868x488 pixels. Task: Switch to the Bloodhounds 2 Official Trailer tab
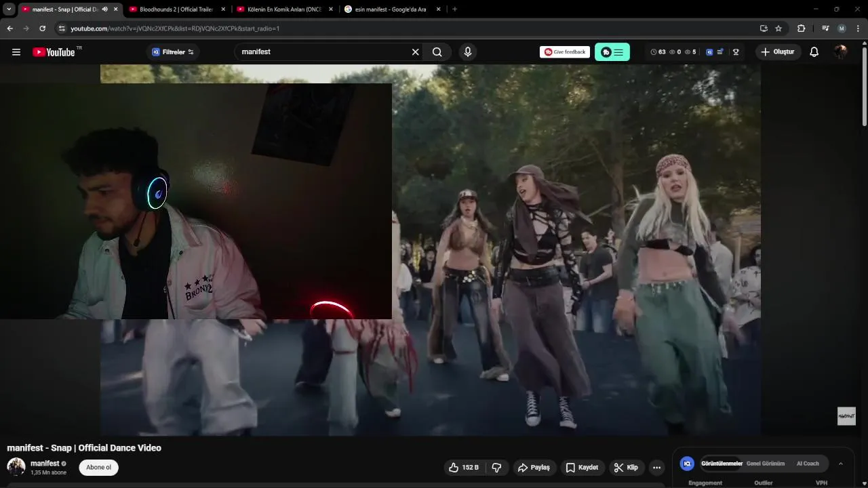coord(176,9)
